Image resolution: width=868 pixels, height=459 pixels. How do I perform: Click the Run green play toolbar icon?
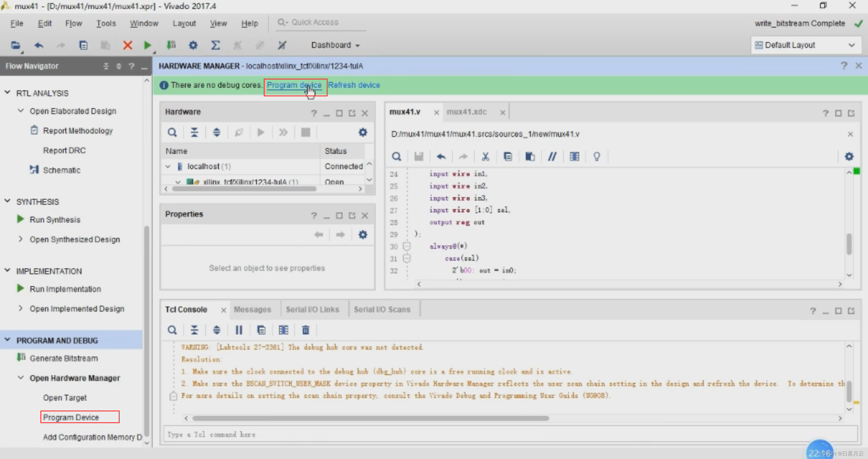tap(147, 45)
